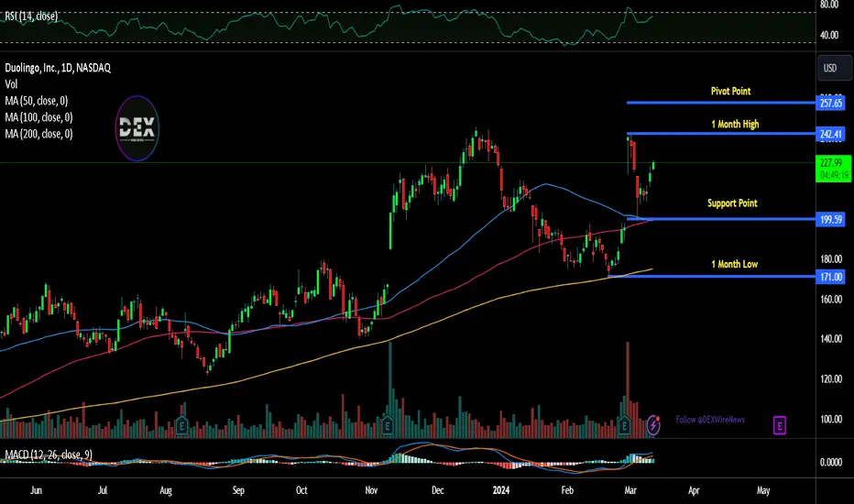Click the 140.00 price axis value

831,339
